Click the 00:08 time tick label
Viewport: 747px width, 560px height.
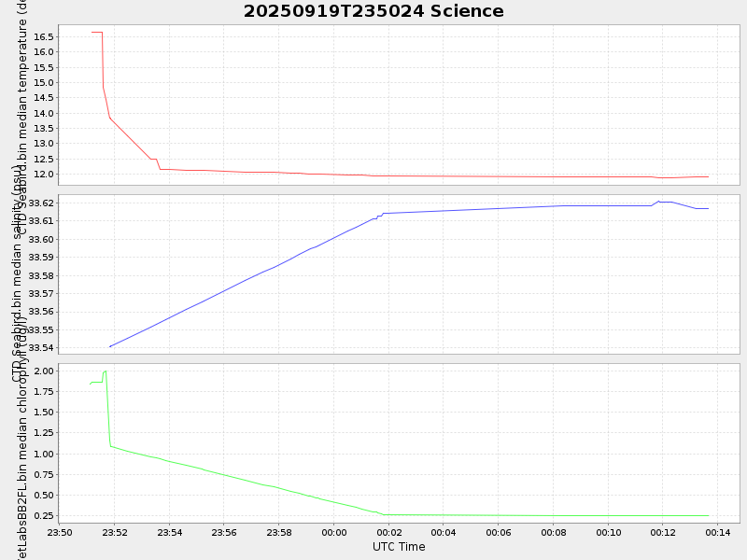pos(554,532)
